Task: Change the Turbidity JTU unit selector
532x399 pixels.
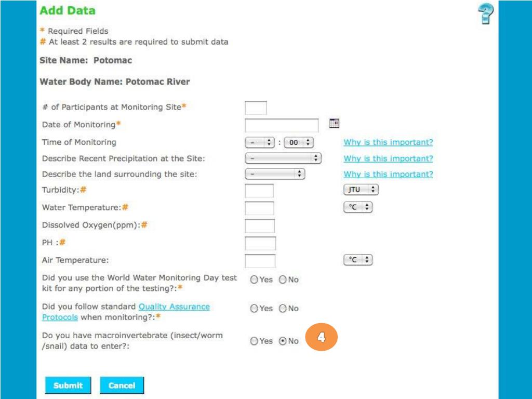Action: [361, 189]
